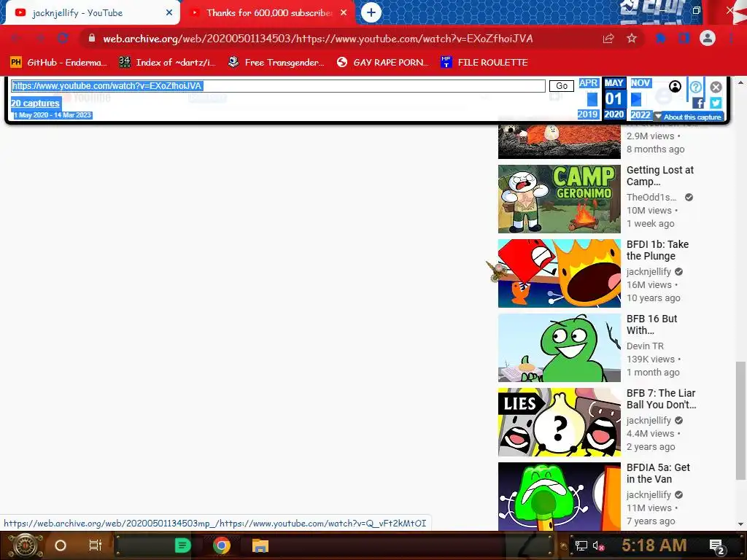Click the page vertical scrollbar thumb
This screenshot has width=747, height=560.
point(740,421)
